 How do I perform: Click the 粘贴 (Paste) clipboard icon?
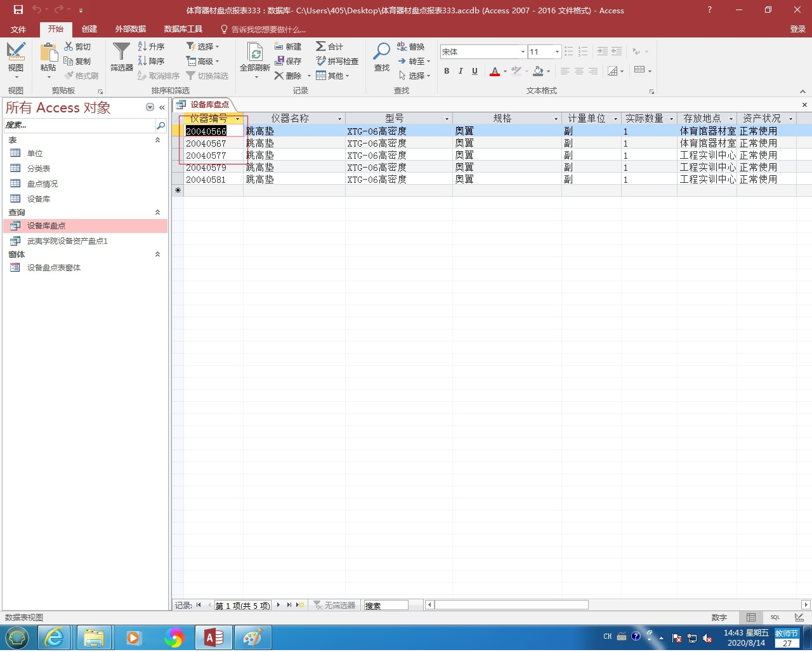coord(48,53)
